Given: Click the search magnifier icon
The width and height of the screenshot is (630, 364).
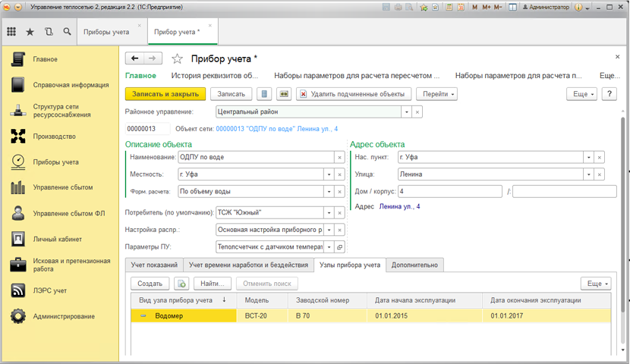Looking at the screenshot, I should tap(68, 32).
